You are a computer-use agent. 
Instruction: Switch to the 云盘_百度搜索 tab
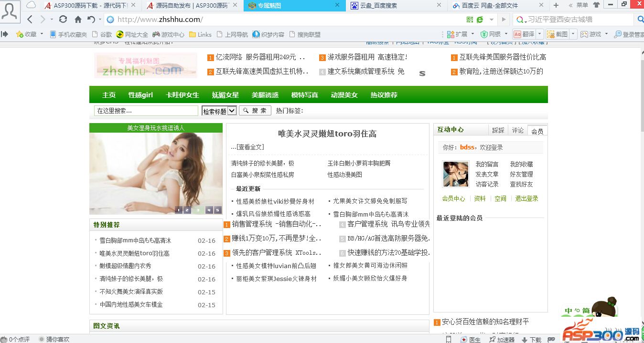coord(392,5)
